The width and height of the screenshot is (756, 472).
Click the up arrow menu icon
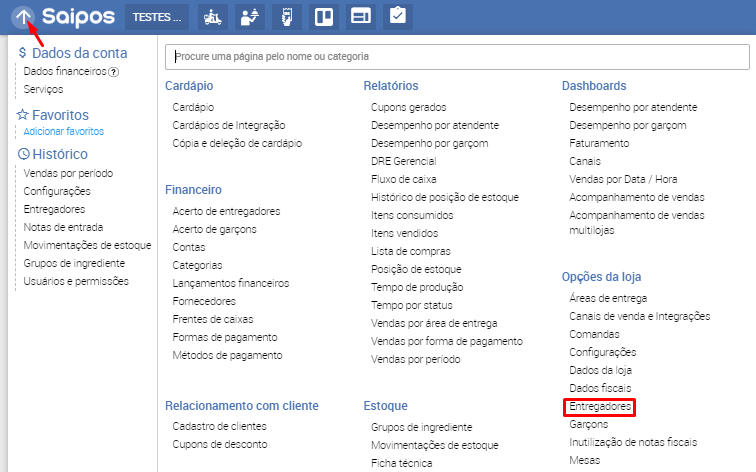tap(24, 16)
